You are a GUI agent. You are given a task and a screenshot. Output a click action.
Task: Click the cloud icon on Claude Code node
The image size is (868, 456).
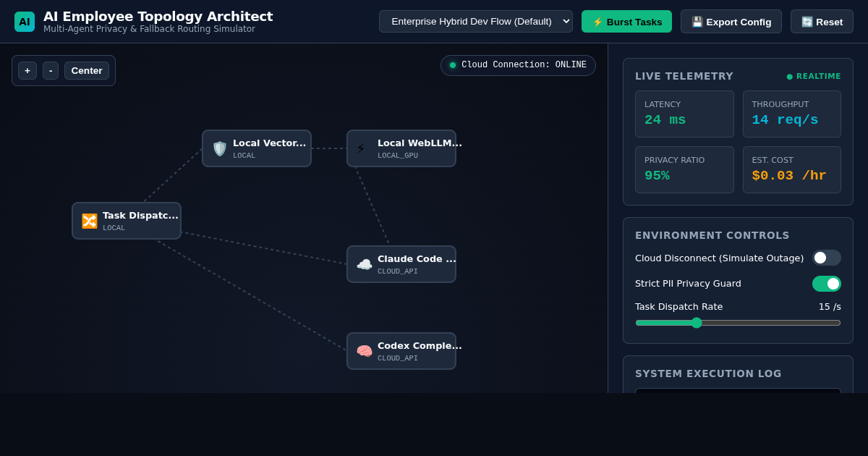pos(365,264)
